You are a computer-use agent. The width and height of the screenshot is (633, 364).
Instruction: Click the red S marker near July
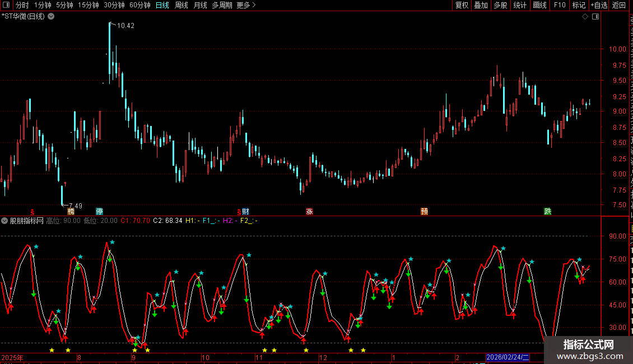[x=32, y=212]
